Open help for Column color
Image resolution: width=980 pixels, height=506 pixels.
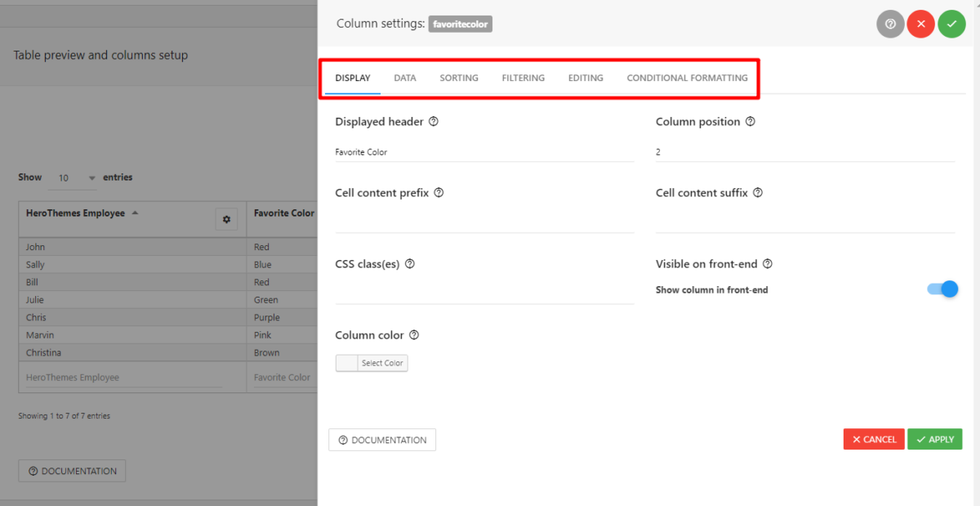(413, 334)
